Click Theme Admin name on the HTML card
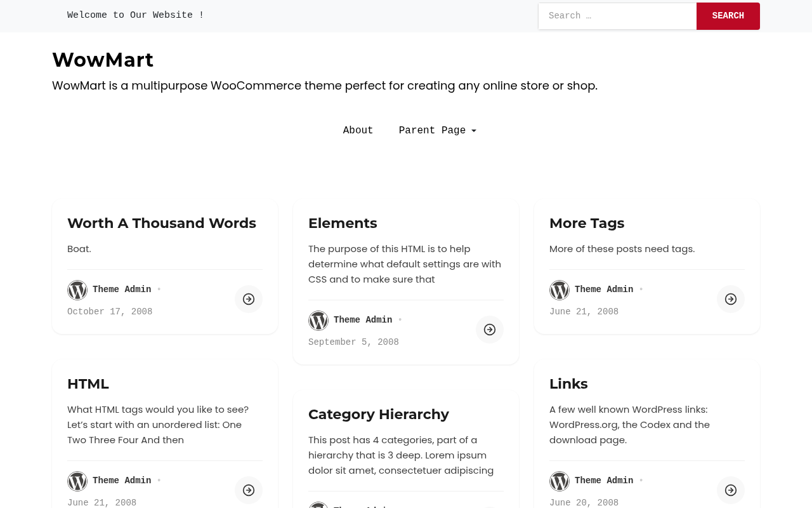This screenshot has width=812, height=508. point(122,481)
